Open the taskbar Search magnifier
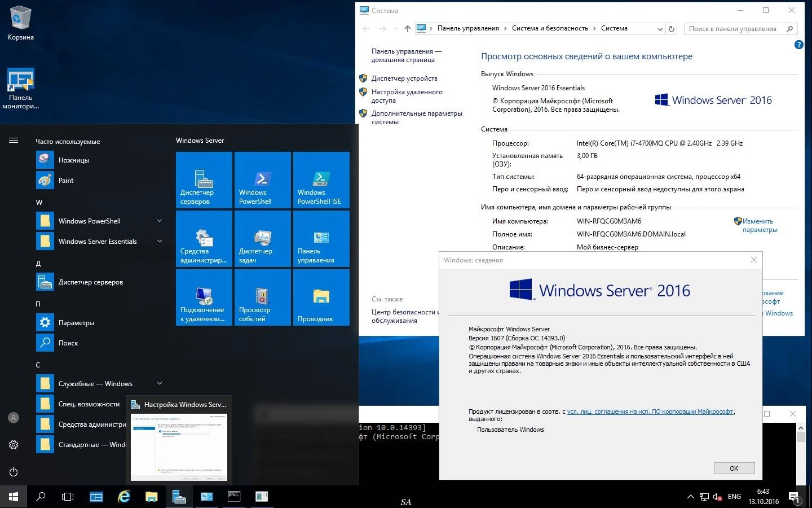This screenshot has width=812, height=508. click(41, 497)
